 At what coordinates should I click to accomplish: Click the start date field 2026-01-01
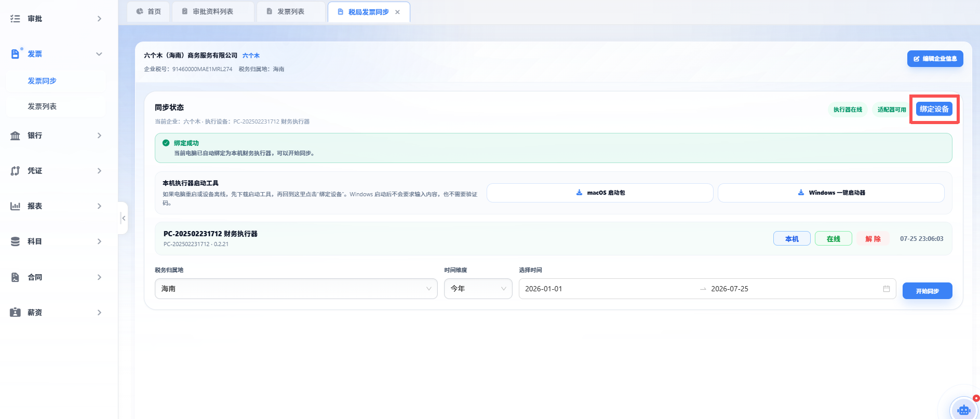(544, 289)
